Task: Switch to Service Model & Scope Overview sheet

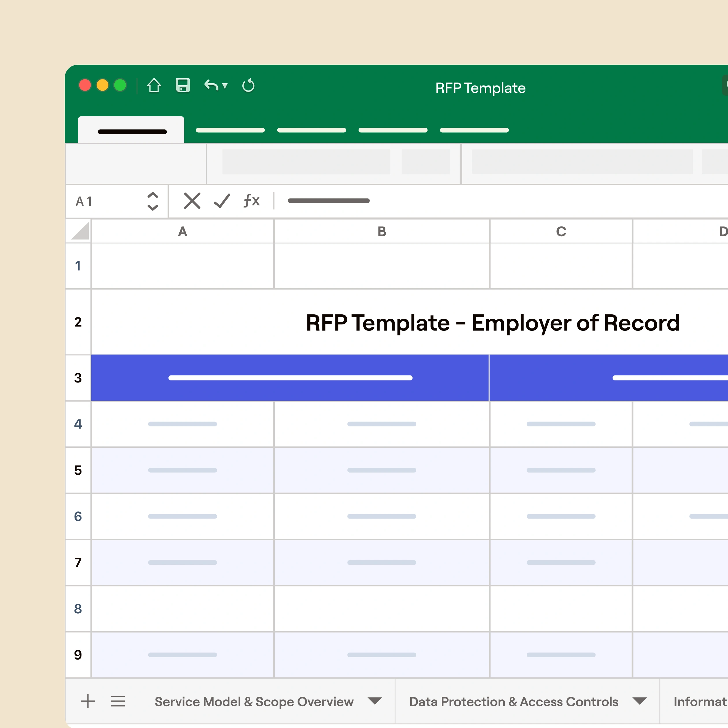Action: (x=254, y=702)
